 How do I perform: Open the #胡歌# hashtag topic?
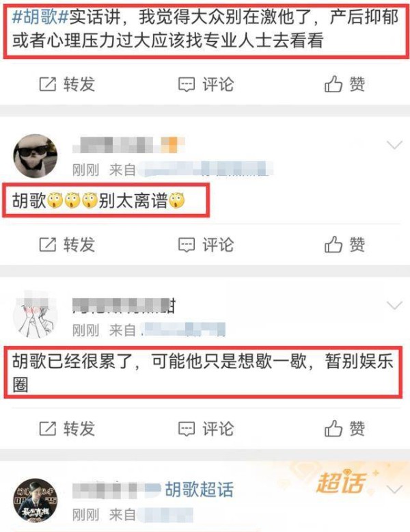40,17
